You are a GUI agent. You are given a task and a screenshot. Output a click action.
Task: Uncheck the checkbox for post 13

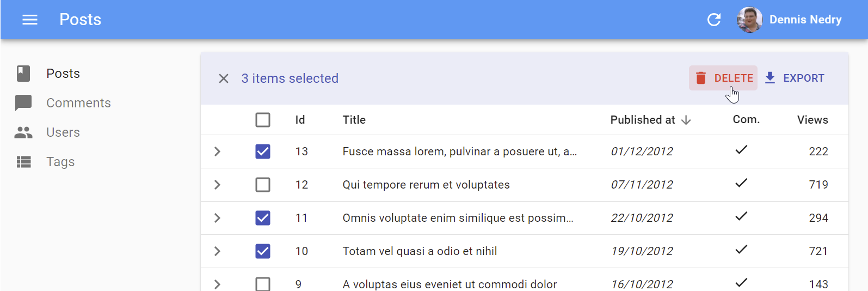click(x=263, y=151)
